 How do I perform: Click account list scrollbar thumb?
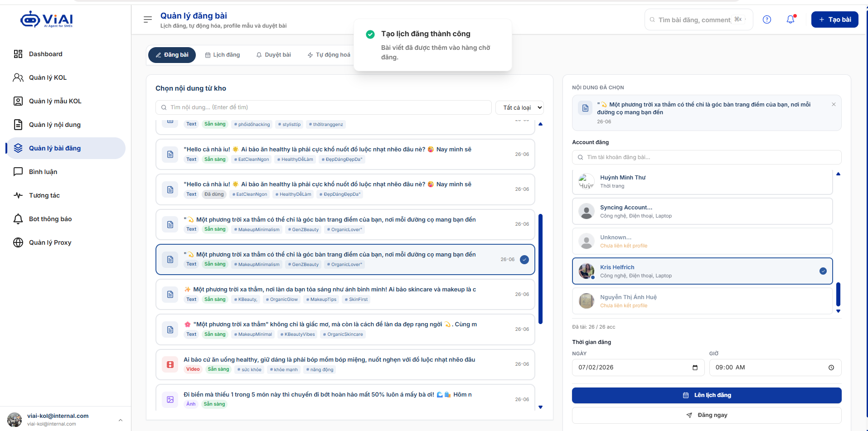[838, 294]
